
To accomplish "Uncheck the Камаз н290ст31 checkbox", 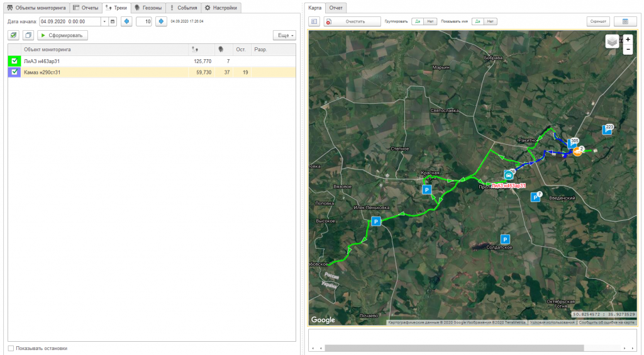I will point(14,72).
